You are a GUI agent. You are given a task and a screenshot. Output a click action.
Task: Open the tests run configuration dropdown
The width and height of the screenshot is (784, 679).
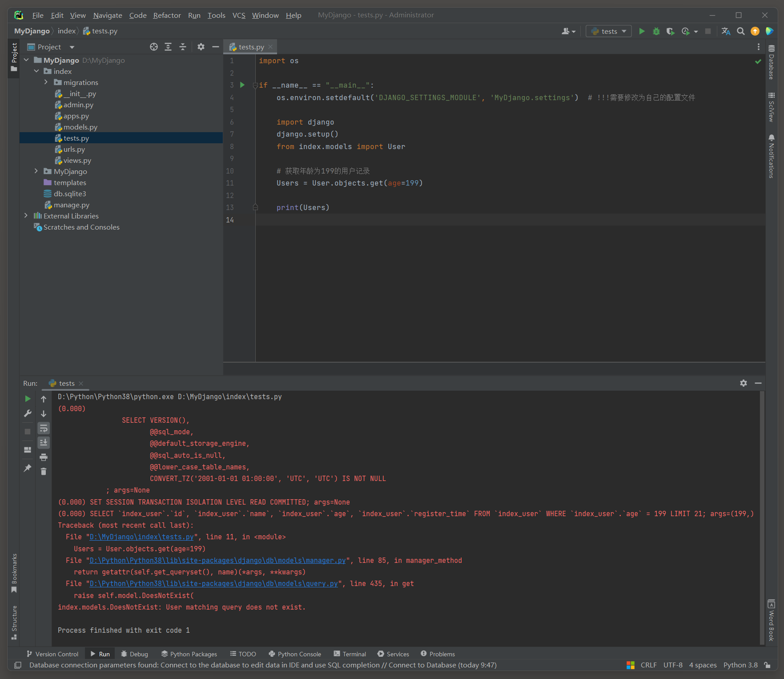(608, 31)
